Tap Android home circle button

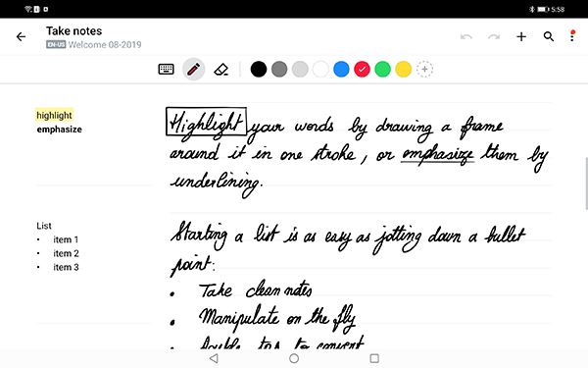(294, 358)
